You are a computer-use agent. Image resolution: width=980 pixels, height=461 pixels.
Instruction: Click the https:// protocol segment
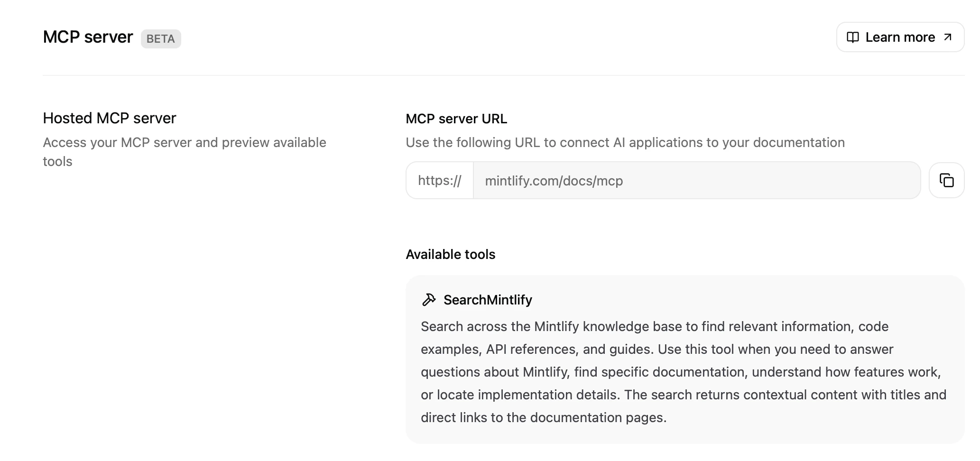pos(440,180)
